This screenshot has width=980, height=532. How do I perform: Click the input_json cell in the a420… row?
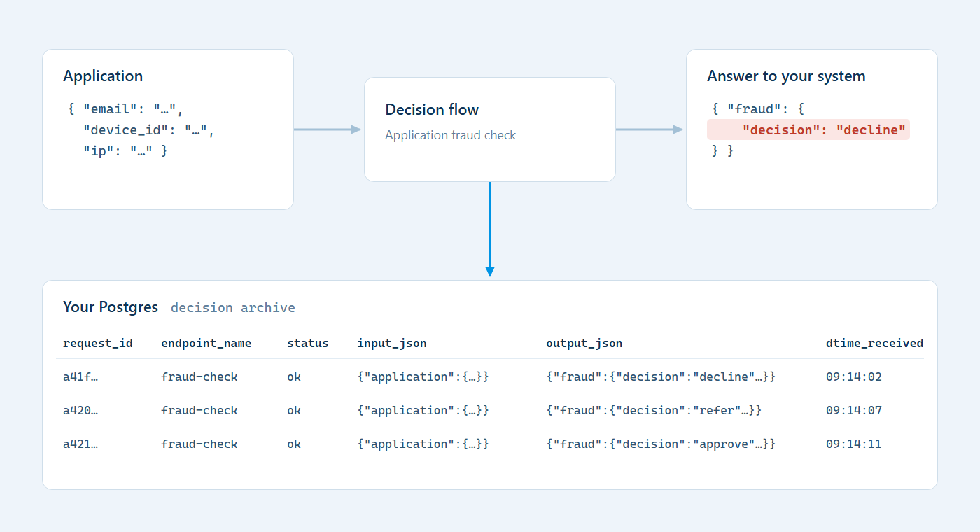coord(423,410)
